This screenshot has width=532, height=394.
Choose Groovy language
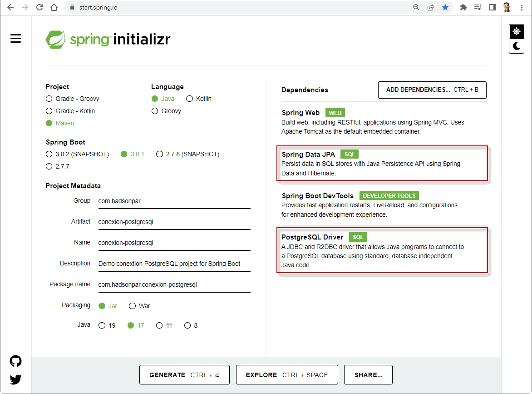(x=166, y=111)
